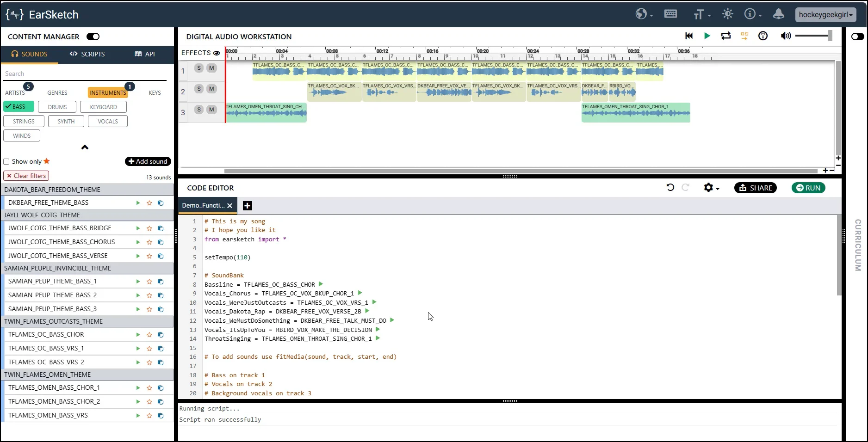Mark TFLAMES_OC_BASS_CHOR as favorite
The image size is (868, 442).
point(149,334)
